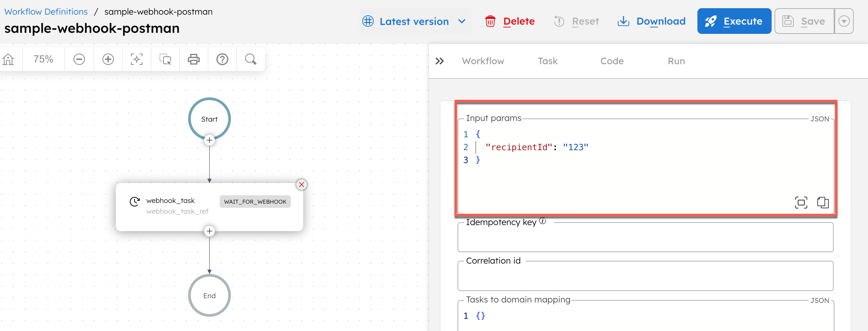Click the 75% zoom level indicator
The image size is (868, 331).
point(44,59)
